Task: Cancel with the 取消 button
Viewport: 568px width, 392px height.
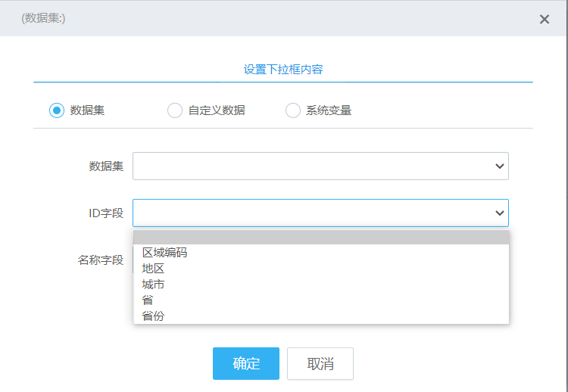Action: coord(320,363)
